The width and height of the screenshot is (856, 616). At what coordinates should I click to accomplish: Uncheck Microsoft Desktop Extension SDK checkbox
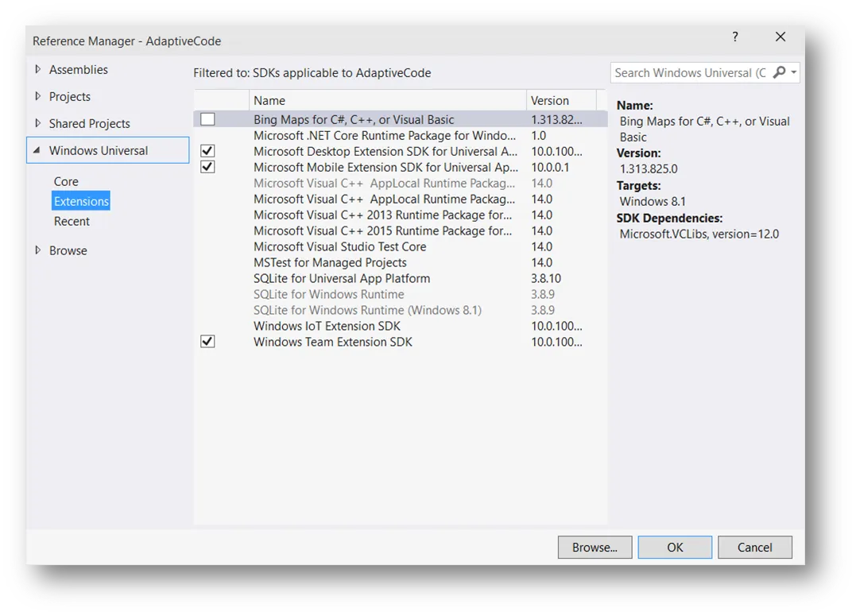click(207, 151)
